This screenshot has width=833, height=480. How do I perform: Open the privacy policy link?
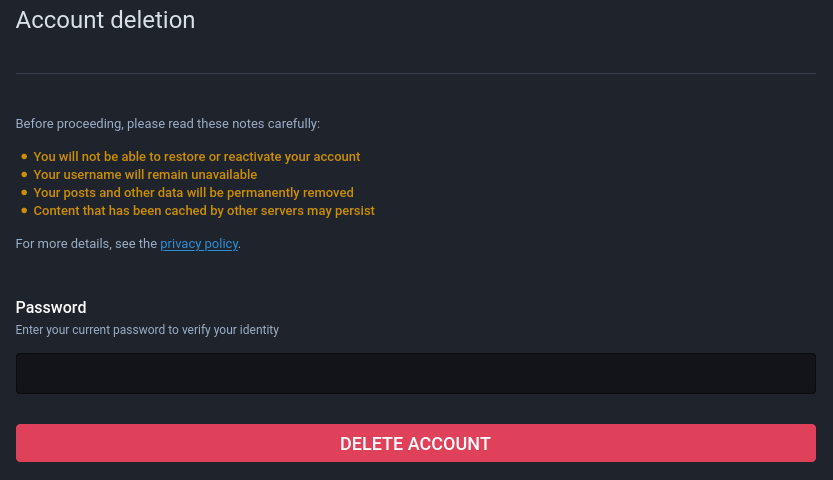pyautogui.click(x=199, y=243)
